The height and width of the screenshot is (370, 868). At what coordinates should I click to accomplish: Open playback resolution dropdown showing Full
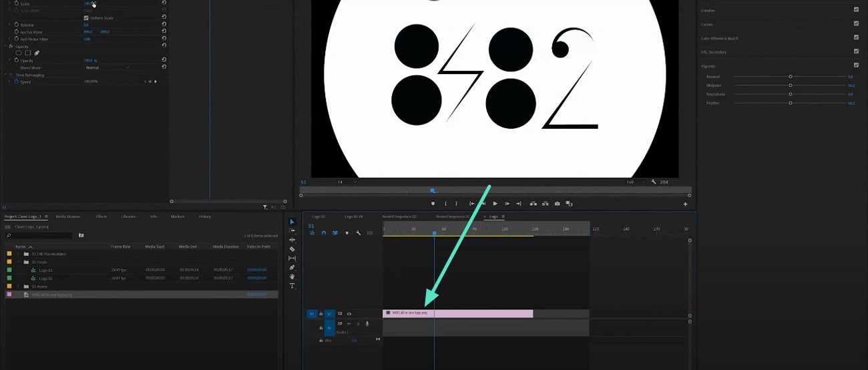pos(634,182)
